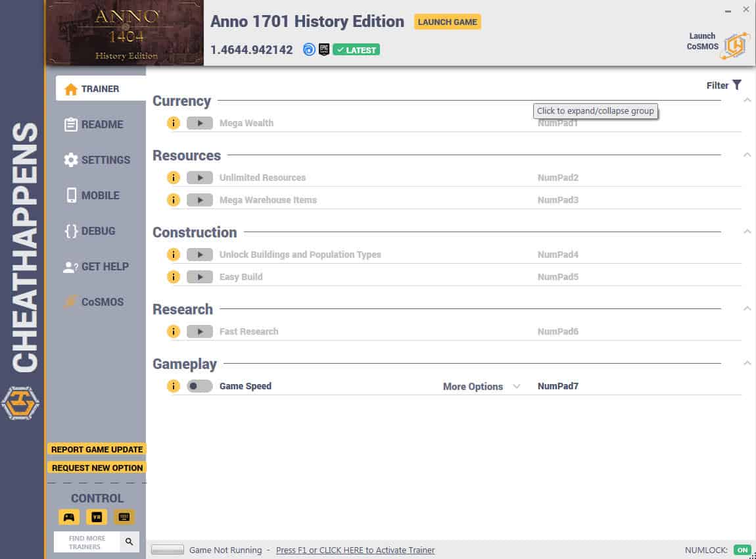Click NumPad7 hotkey for Game Speed

tap(558, 386)
